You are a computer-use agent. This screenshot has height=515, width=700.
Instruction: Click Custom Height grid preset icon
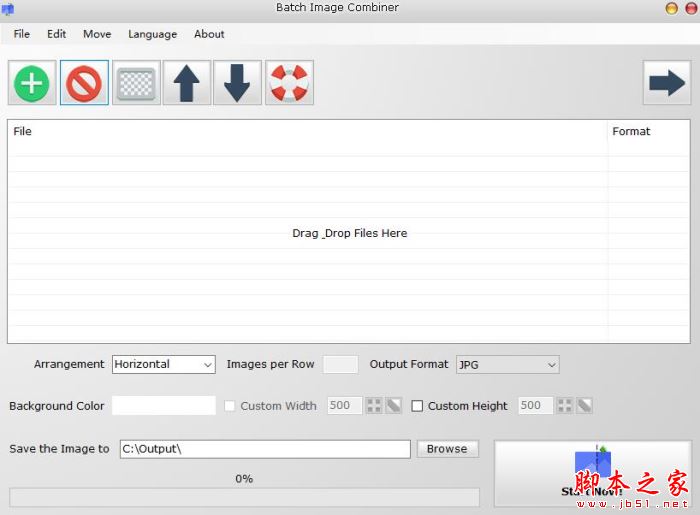[565, 406]
